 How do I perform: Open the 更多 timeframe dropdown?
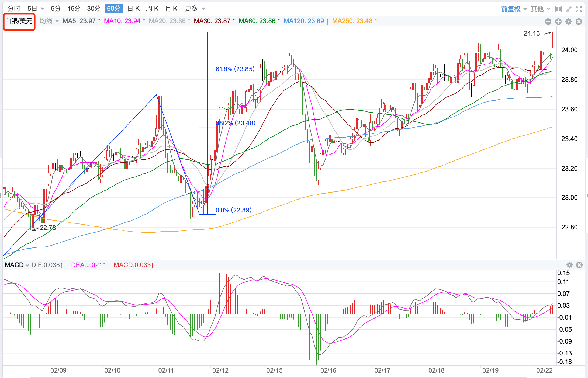(x=195, y=9)
